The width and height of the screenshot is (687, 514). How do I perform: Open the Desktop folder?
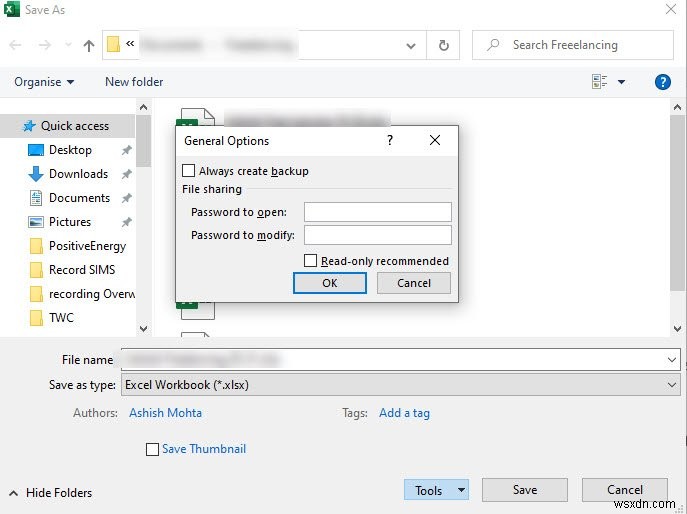point(70,150)
